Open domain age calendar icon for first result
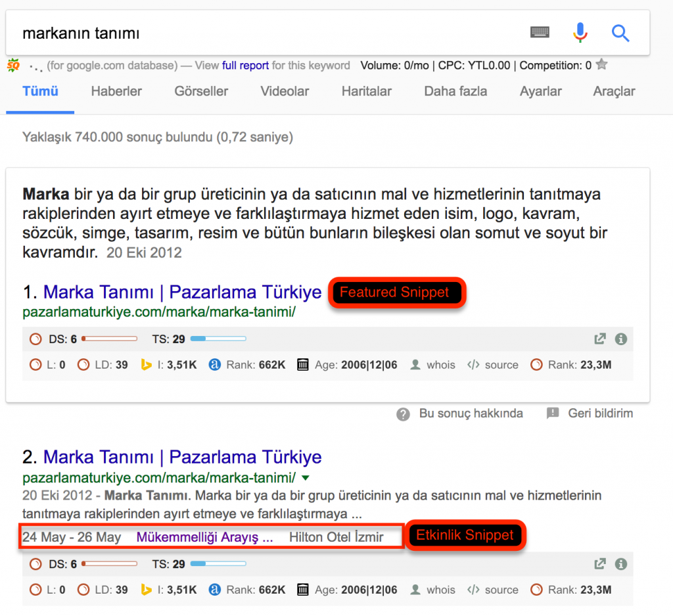This screenshot has height=616, width=673. pyautogui.click(x=302, y=364)
